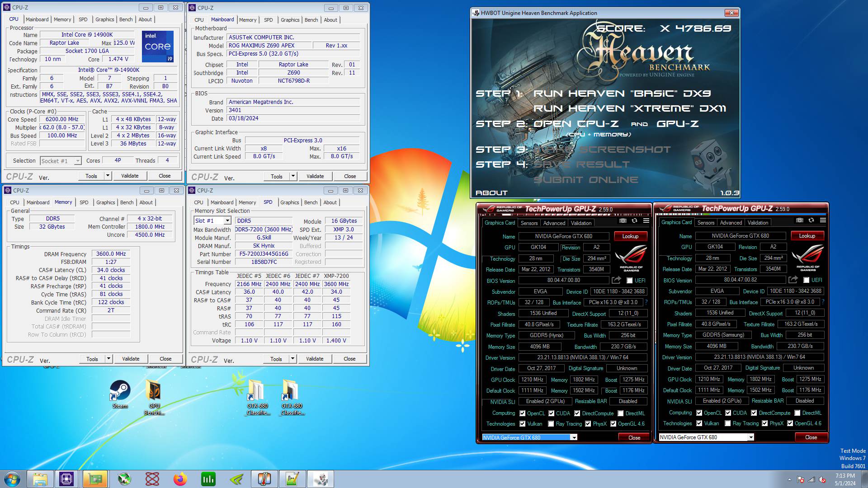Image resolution: width=868 pixels, height=488 pixels.
Task: Open second GTX-680 Classified desktop shortcut
Action: [292, 397]
